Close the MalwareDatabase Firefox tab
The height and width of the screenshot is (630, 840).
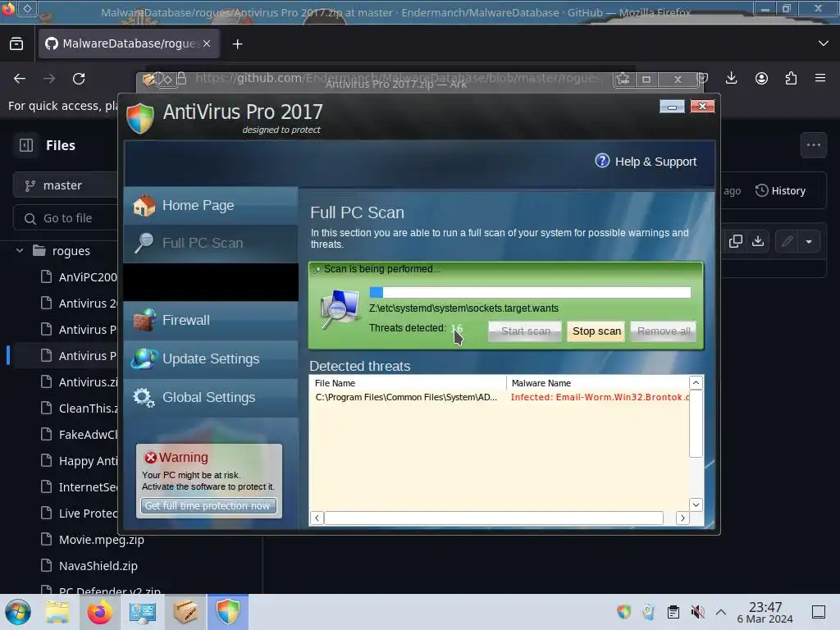point(207,43)
